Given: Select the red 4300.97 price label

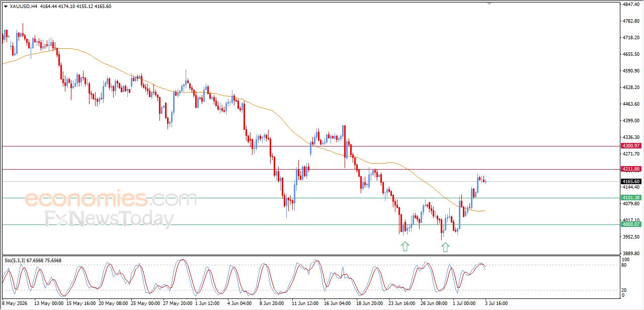Looking at the screenshot, I should (x=630, y=146).
